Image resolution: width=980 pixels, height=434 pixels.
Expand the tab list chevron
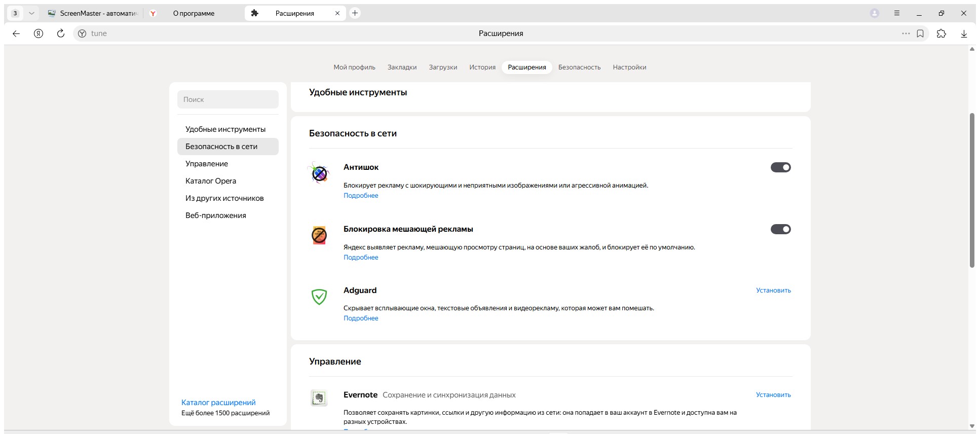click(x=31, y=13)
